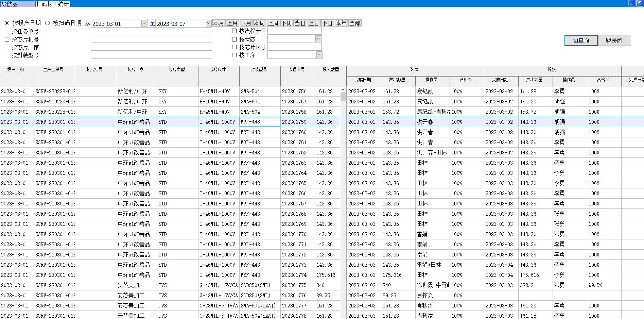This screenshot has width=644, height=319.
Task: Check the 按流程卡号 filter checkbox
Action: (234, 31)
